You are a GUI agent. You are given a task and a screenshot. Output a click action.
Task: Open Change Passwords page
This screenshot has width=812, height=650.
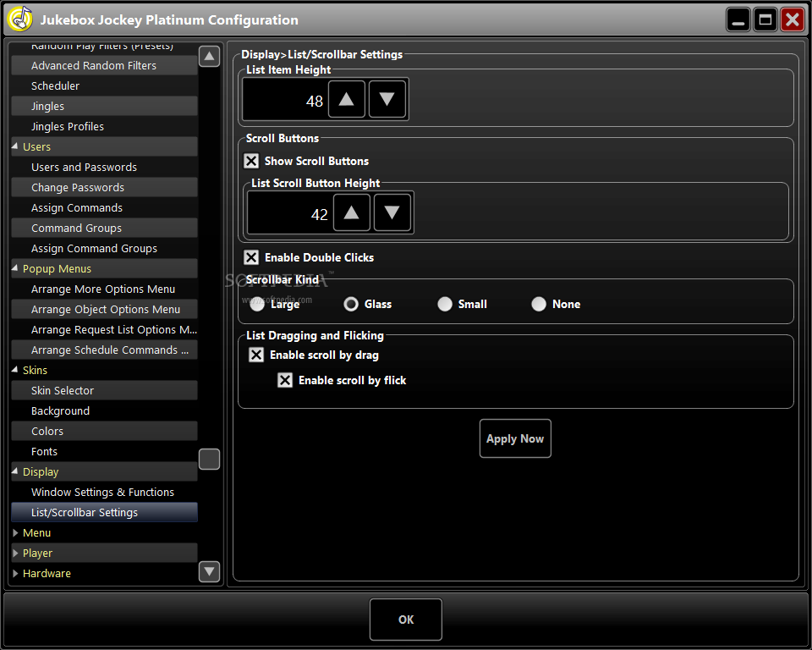[x=104, y=187]
